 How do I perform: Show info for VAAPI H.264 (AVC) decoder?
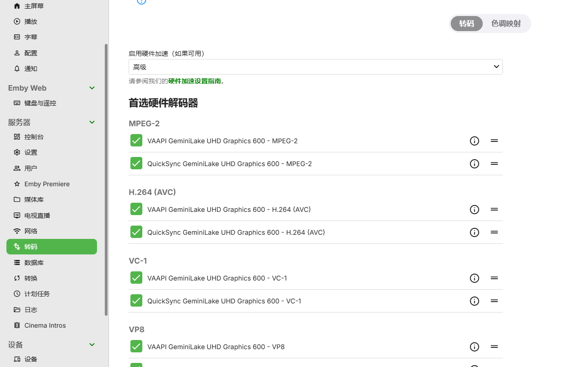[x=475, y=210]
